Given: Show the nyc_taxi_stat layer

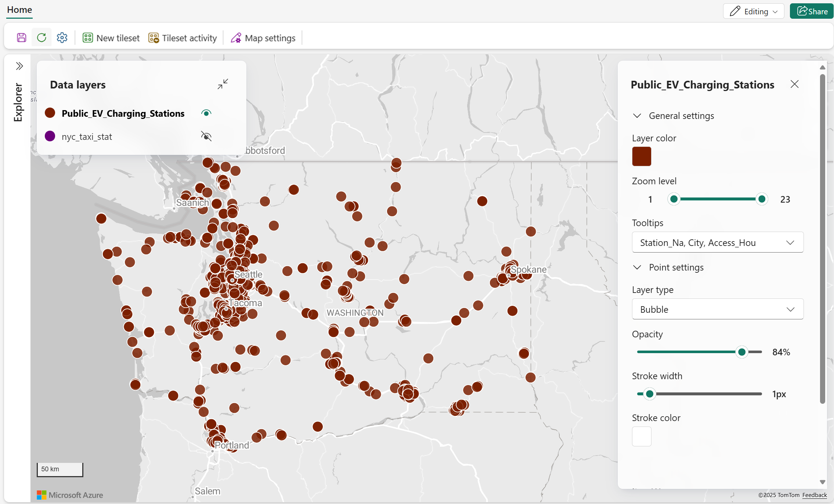Looking at the screenshot, I should point(206,137).
